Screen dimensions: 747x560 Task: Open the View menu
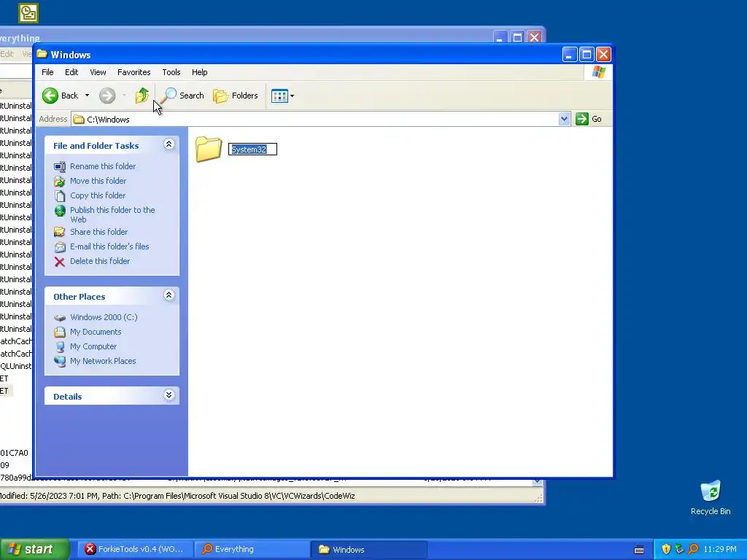click(x=98, y=72)
